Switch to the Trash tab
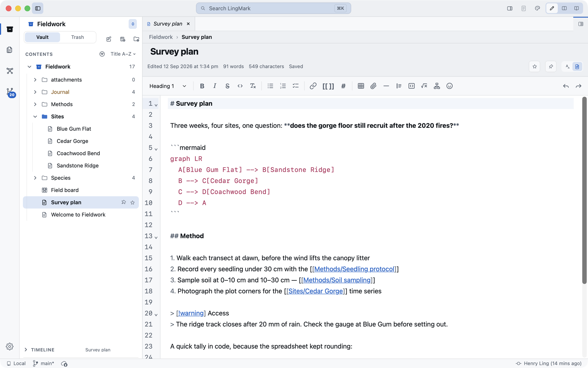Screen dimensions: 588x368 click(x=78, y=37)
